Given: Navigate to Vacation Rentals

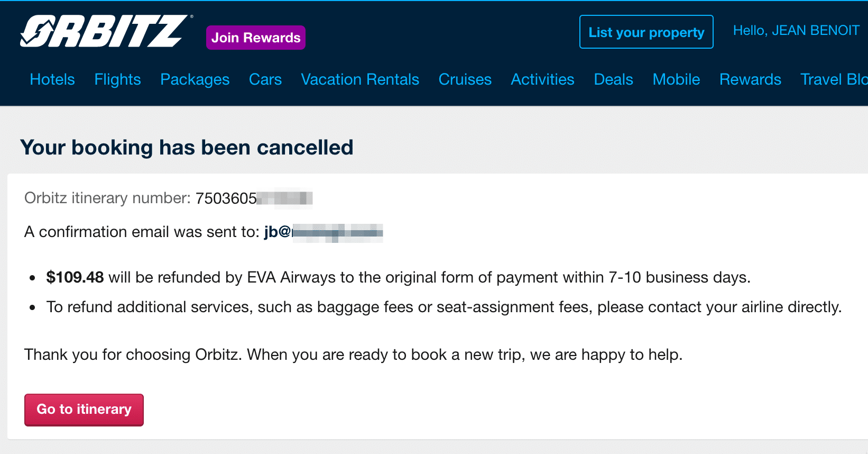Looking at the screenshot, I should click(360, 79).
